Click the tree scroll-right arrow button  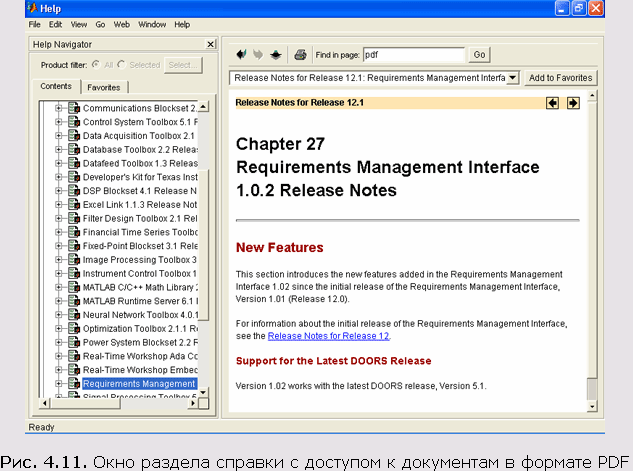click(x=193, y=403)
